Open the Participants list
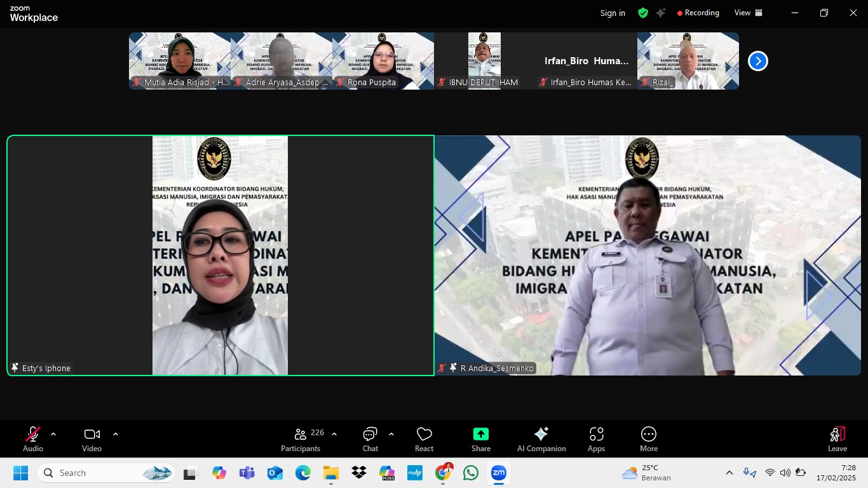868x488 pixels. pos(301,439)
